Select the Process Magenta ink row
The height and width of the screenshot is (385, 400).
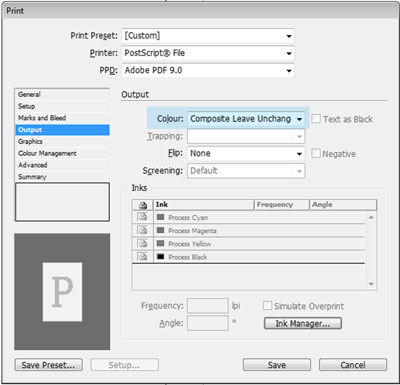pos(249,231)
